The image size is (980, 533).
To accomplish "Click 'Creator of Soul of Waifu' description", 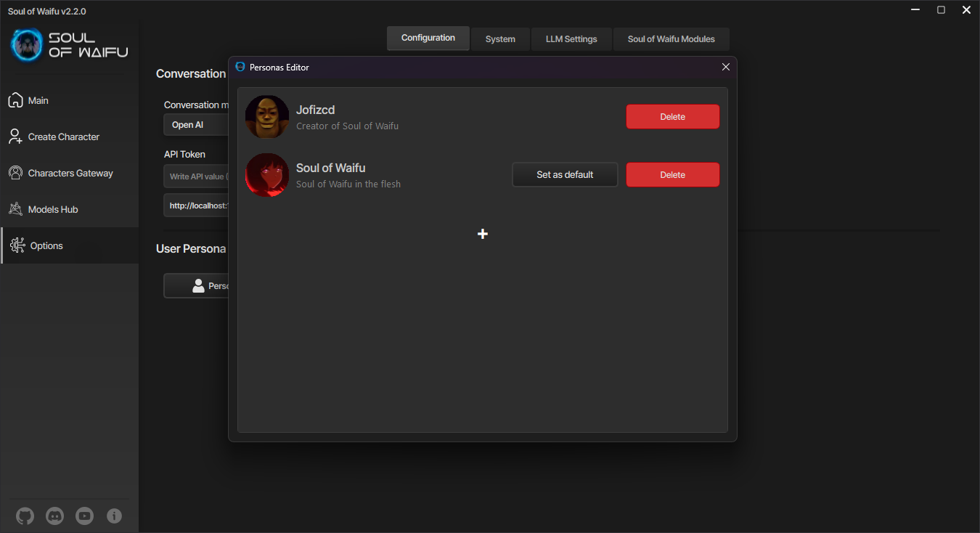I will [x=347, y=126].
